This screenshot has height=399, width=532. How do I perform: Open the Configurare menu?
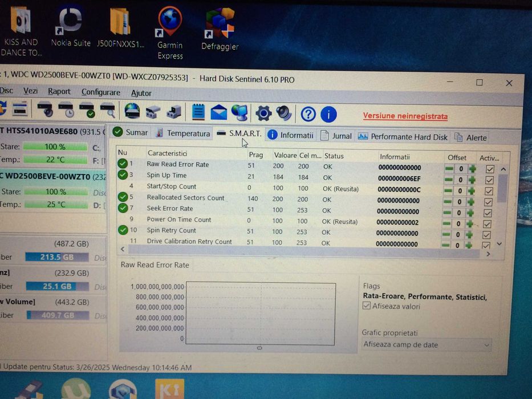(101, 92)
